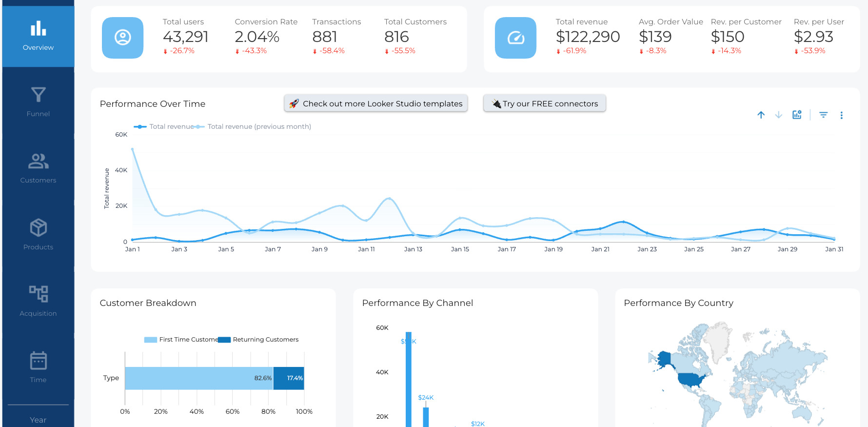The width and height of the screenshot is (868, 427).
Task: Click the Year label in sidebar
Action: click(x=38, y=420)
